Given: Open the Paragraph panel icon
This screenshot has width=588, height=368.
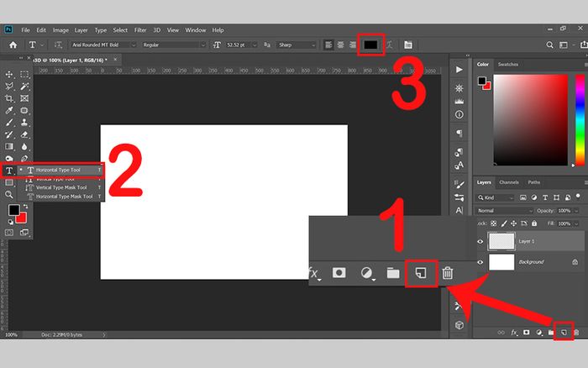Looking at the screenshot, I should tap(459, 134).
